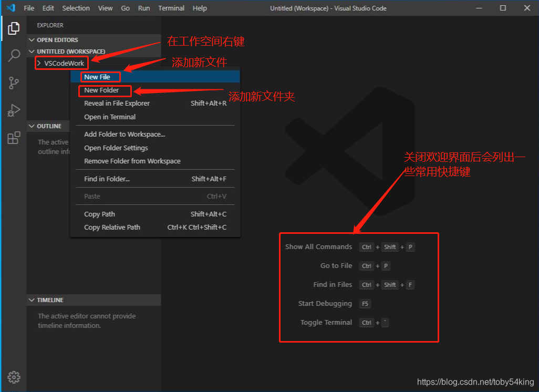Click the F5 key badge
This screenshot has width=539, height=392.
tap(365, 304)
